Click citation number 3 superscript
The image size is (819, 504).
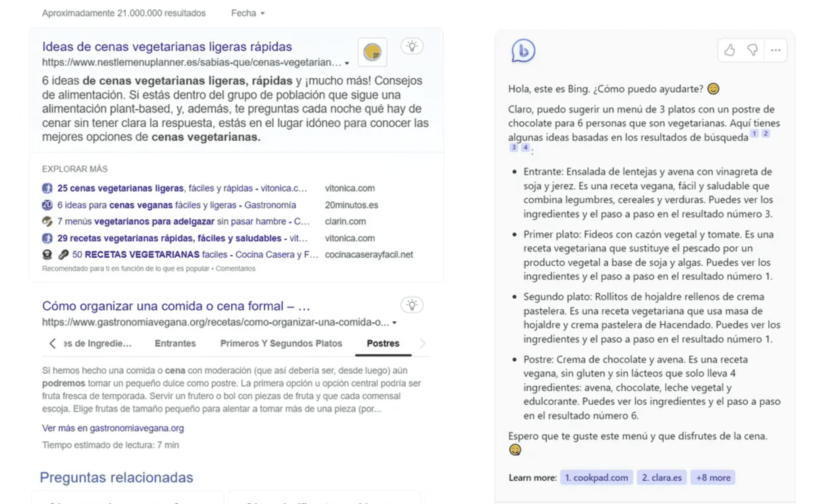[514, 147]
